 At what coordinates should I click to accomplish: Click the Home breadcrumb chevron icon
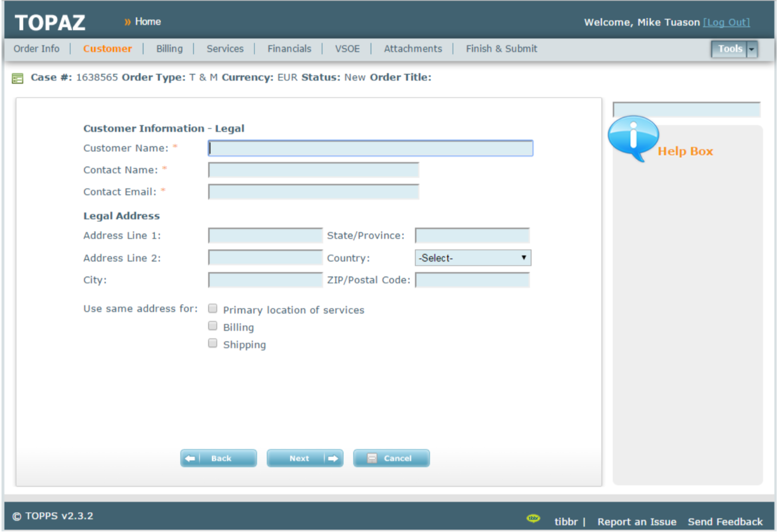coord(127,22)
